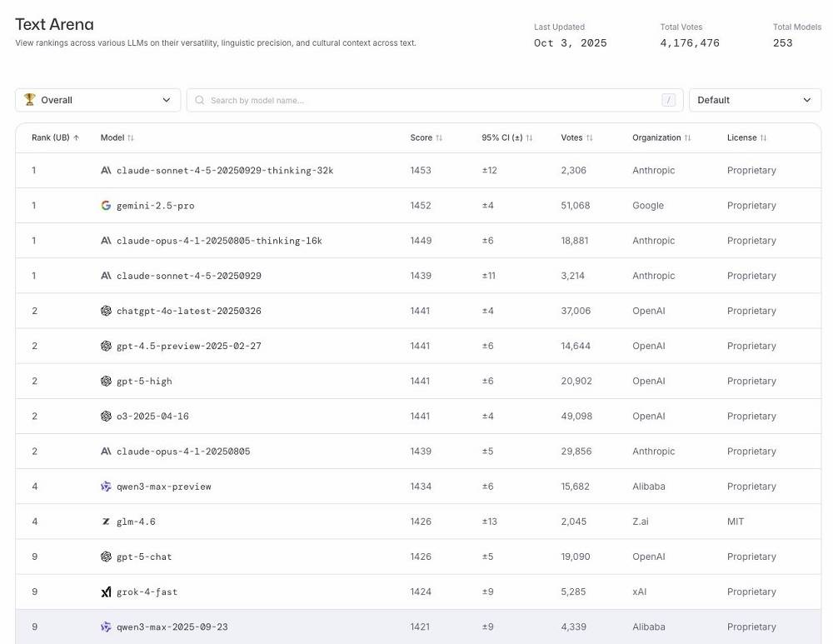
Task: Toggle sort order on the Rank (UB) column
Action: tap(55, 138)
